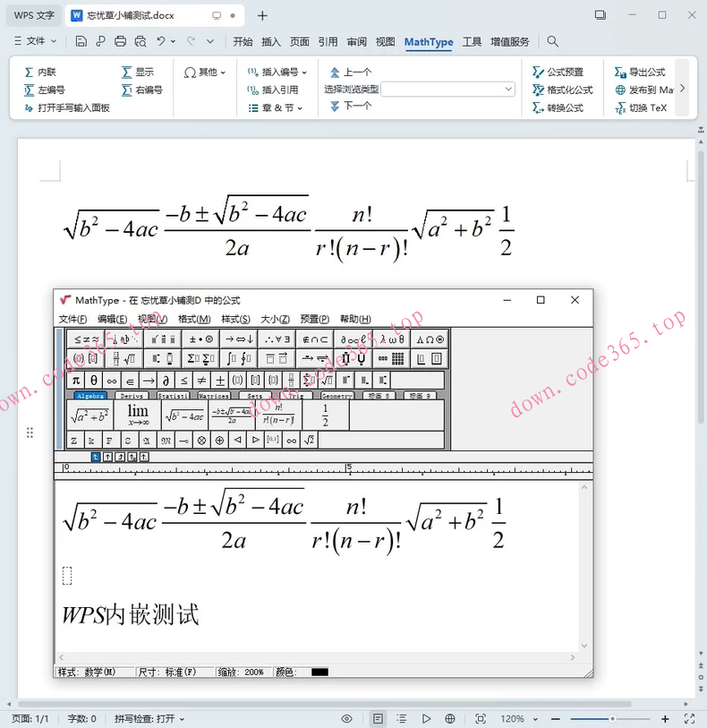Viewport: 707px width, 728px height.
Task: Click 格式化公式 in the ribbon
Action: tap(563, 90)
